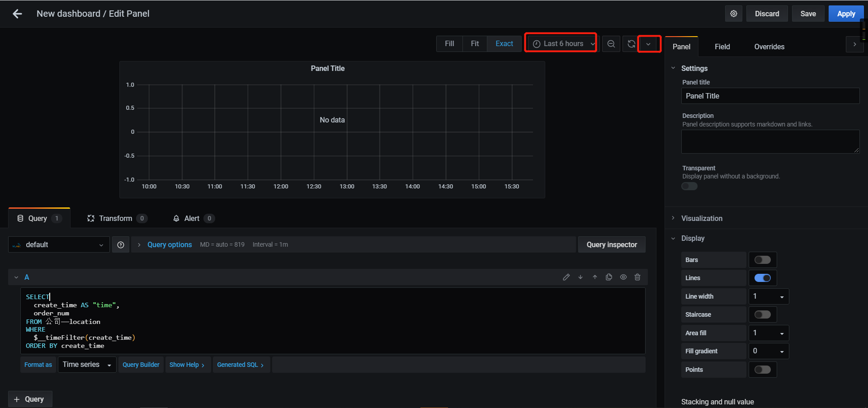Delete query A using the trash icon
This screenshot has height=408, width=868.
coord(637,277)
